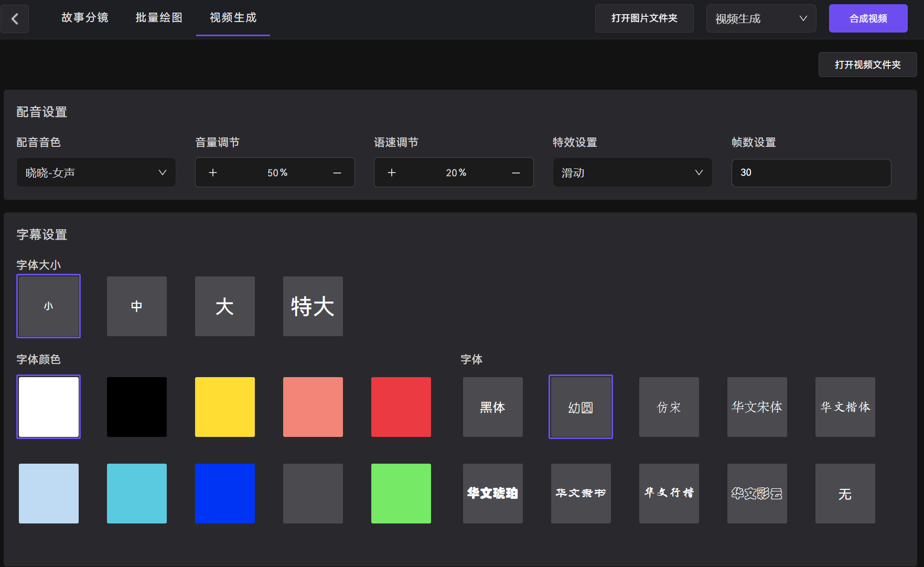Image resolution: width=924 pixels, height=567 pixels.
Task: Pick the red font color swatch
Action: click(401, 407)
